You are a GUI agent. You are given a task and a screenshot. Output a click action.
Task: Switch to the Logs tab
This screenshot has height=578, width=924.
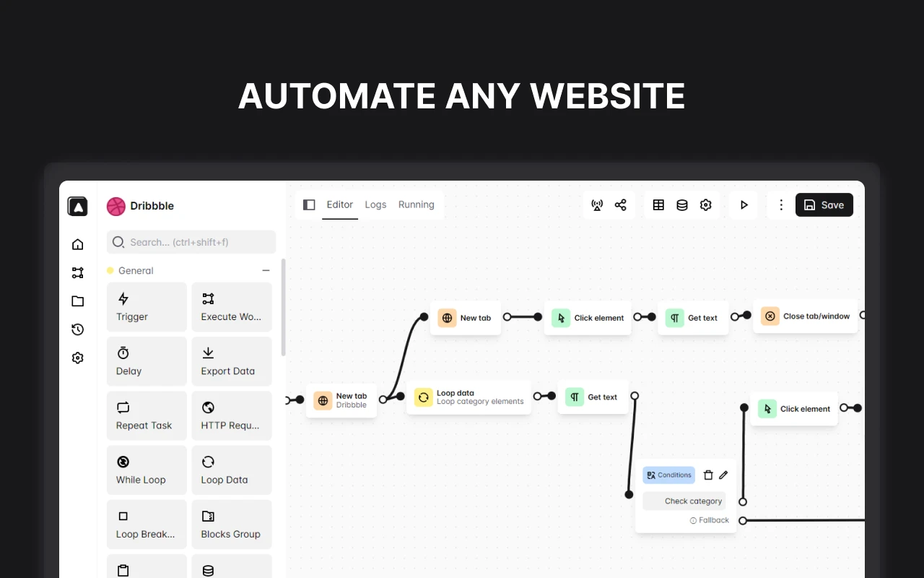tap(375, 204)
